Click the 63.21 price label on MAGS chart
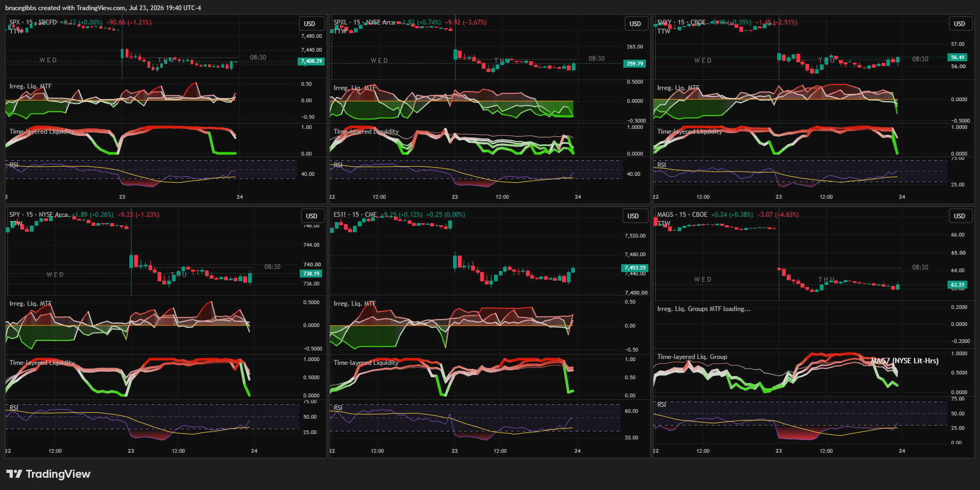The width and height of the screenshot is (980, 490). tap(958, 285)
